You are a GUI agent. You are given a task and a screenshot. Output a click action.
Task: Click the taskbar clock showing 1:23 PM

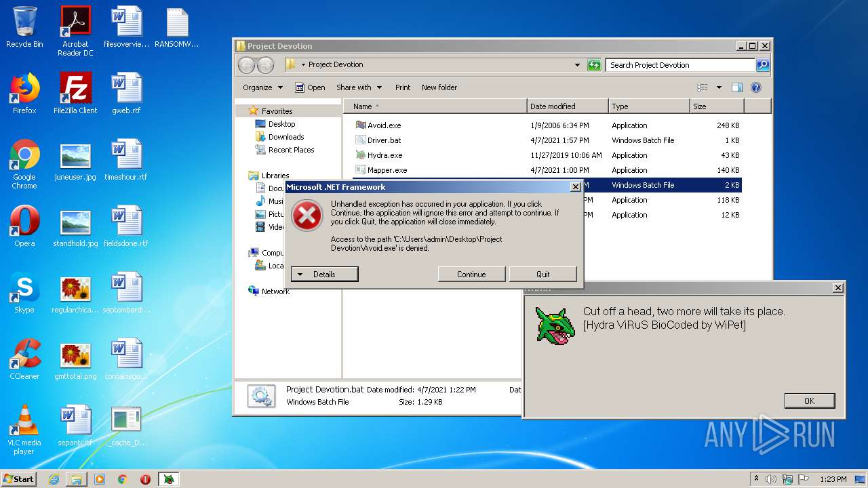(x=833, y=479)
